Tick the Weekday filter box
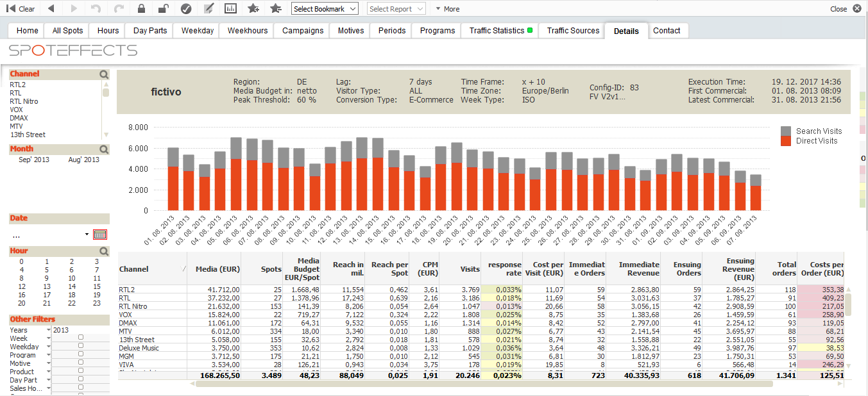 [x=81, y=345]
